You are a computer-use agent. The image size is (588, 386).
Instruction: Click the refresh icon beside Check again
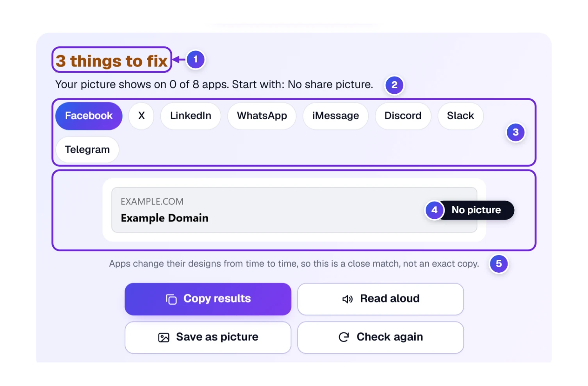[x=344, y=337]
